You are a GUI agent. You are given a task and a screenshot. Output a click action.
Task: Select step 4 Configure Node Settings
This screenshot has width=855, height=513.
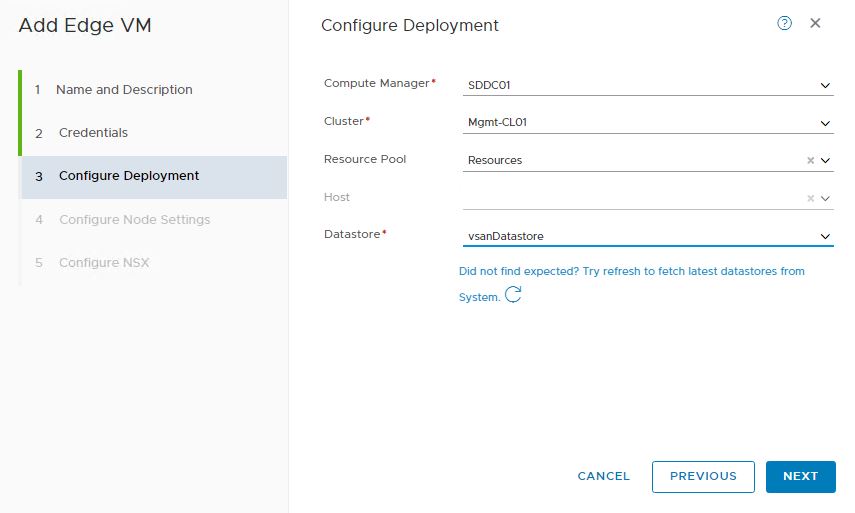point(134,220)
